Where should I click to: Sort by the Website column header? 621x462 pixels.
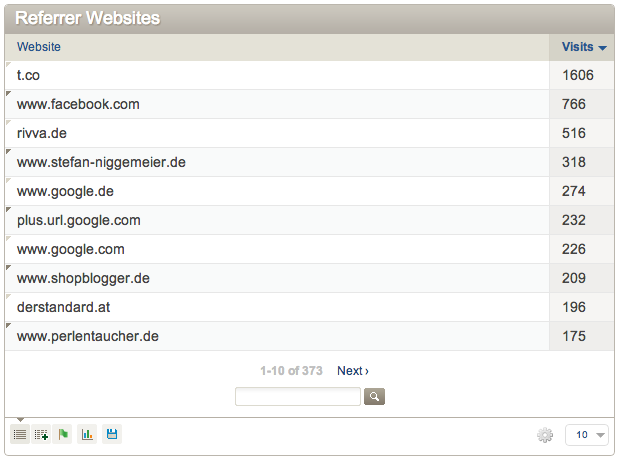point(39,47)
